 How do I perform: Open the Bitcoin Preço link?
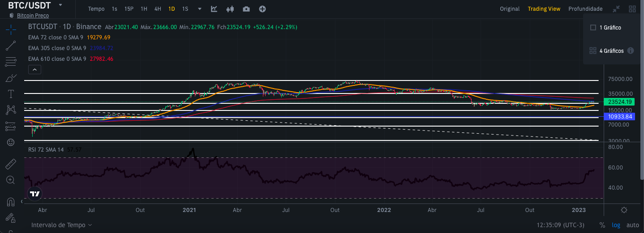click(33, 16)
